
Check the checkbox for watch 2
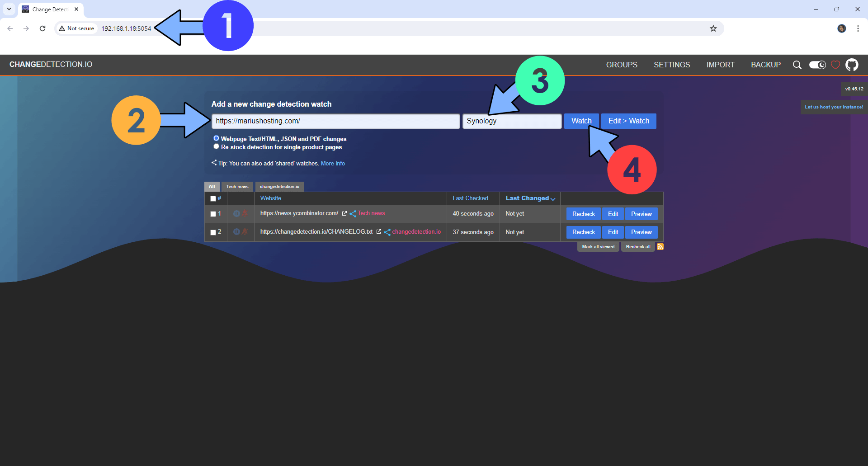click(213, 232)
